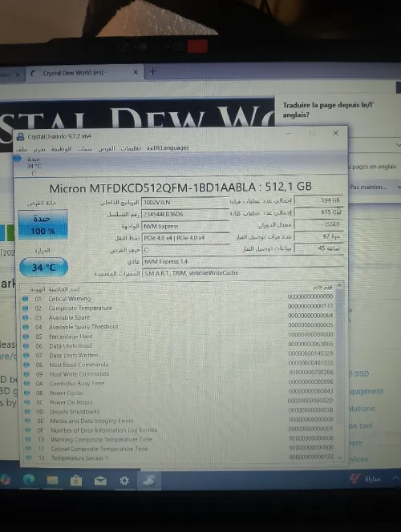Image resolution: width=401 pixels, height=532 pixels.
Task: Open a new browser tab with plus button
Action: [153, 71]
